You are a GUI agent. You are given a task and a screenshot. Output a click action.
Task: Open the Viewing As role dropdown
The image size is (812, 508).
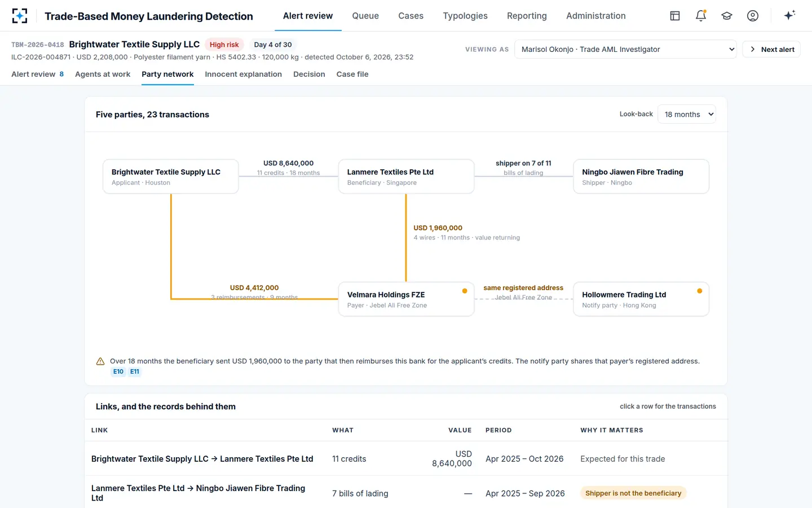pos(625,49)
